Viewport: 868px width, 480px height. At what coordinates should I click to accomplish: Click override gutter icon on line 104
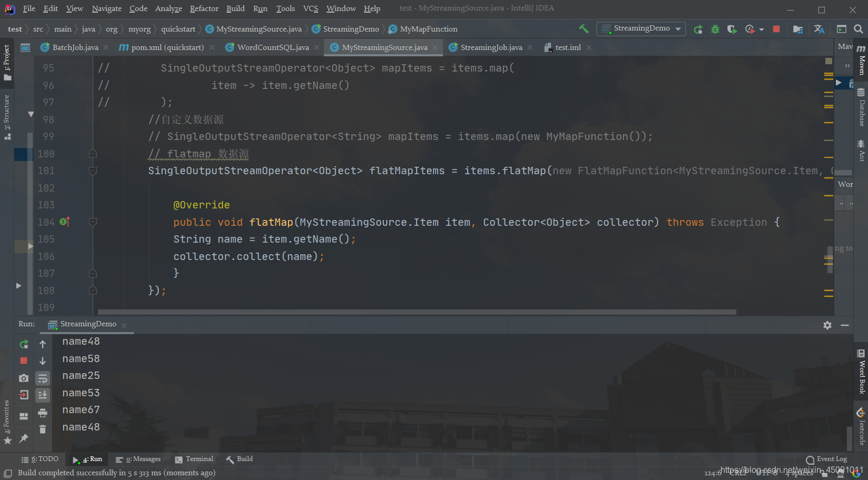65,222
